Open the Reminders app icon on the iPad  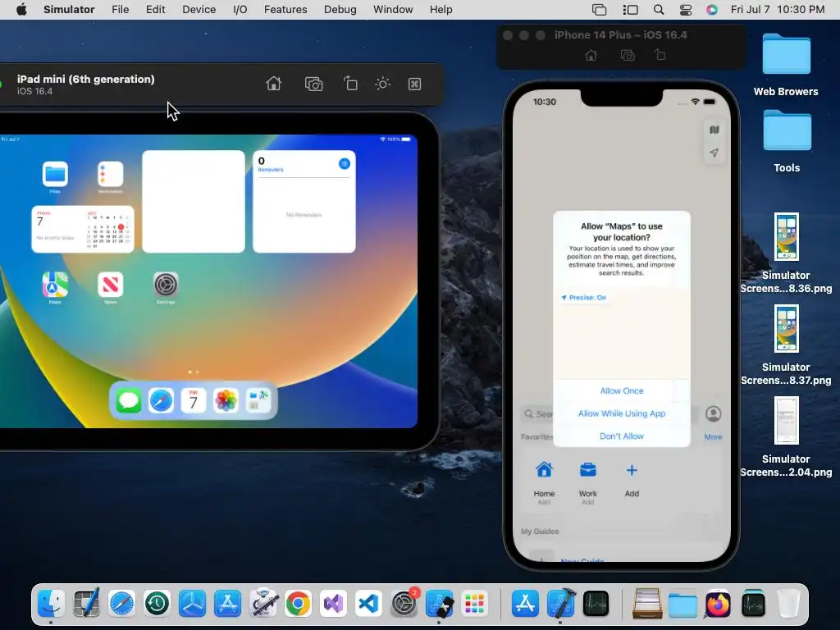point(111,174)
